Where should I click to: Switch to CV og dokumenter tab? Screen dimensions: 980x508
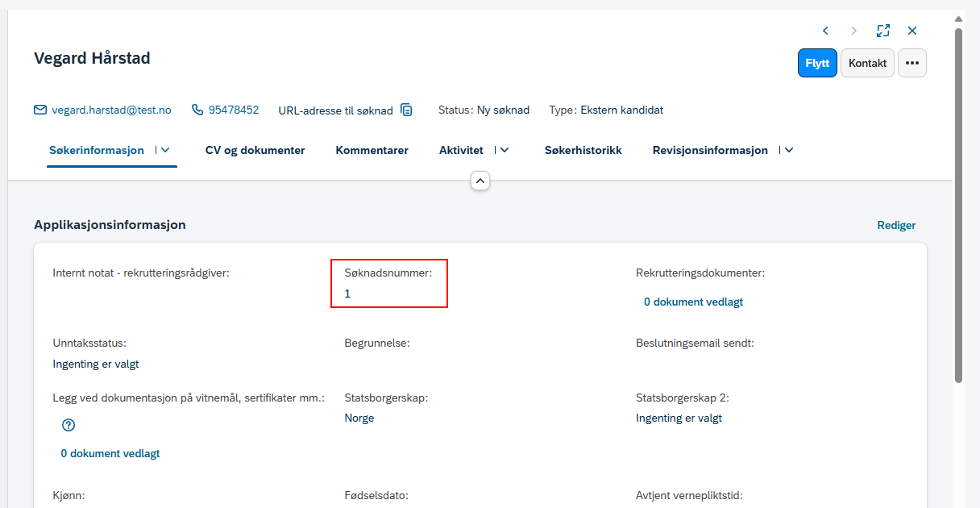255,150
